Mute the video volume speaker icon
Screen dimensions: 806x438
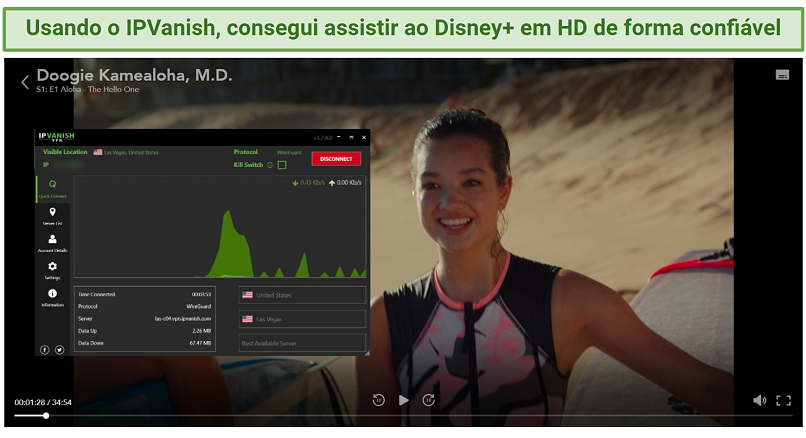[x=759, y=400]
